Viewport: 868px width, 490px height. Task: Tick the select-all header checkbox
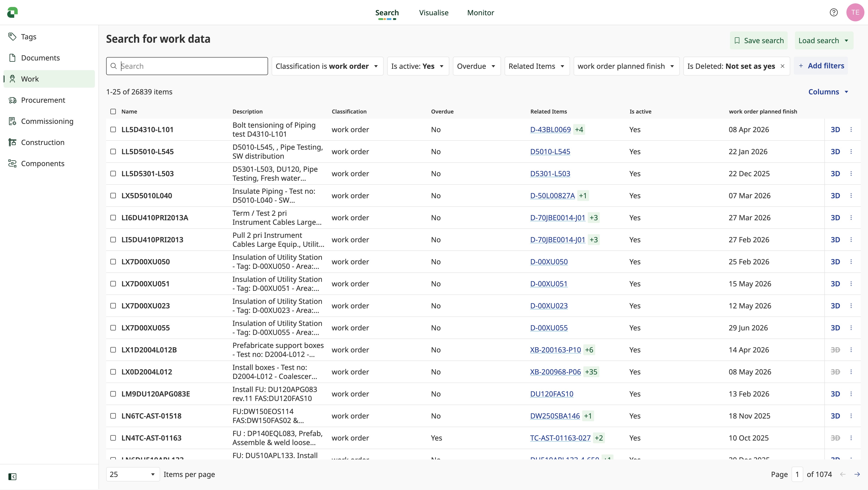113,111
